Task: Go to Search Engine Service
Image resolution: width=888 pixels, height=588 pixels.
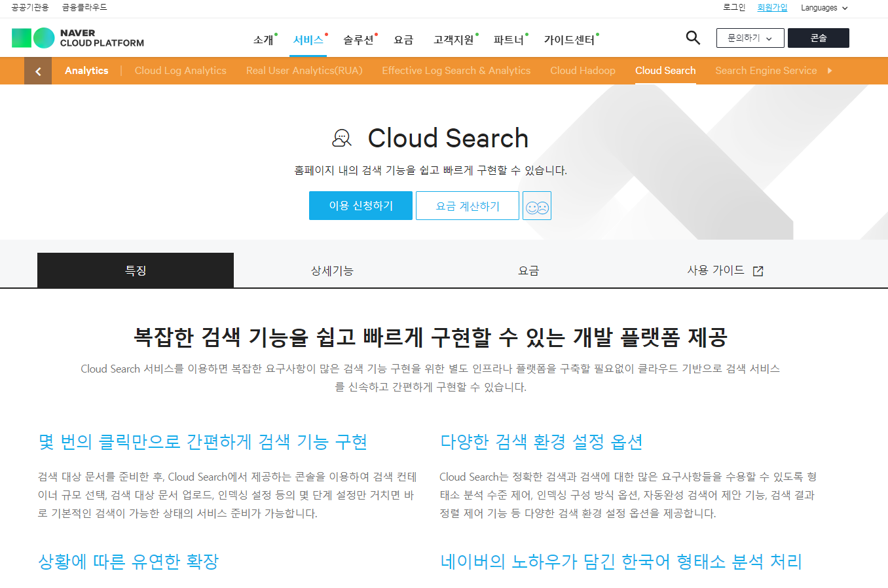Action: (766, 71)
